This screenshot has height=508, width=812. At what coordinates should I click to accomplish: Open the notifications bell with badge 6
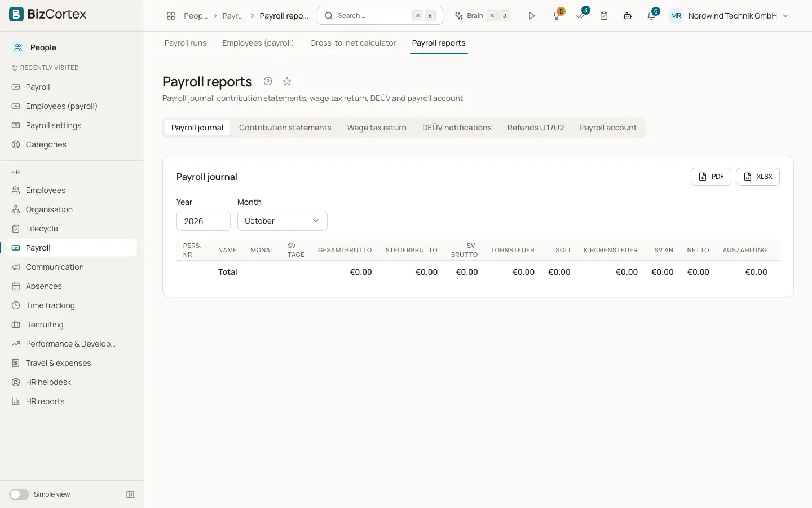[651, 15]
